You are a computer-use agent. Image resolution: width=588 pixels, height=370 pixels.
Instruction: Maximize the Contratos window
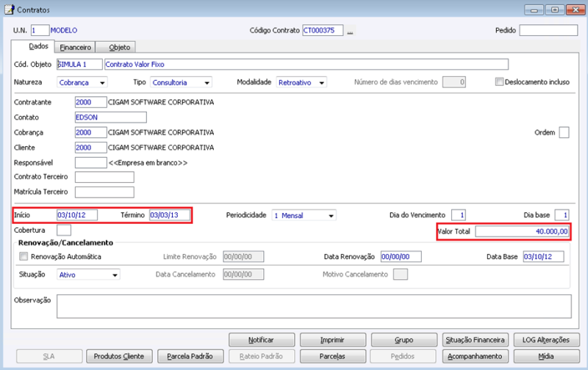pyautogui.click(x=555, y=10)
